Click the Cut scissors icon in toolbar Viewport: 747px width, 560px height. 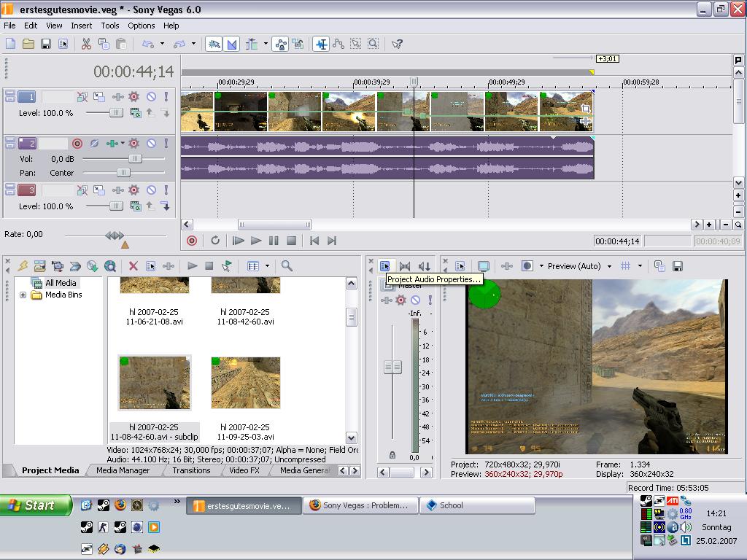86,44
